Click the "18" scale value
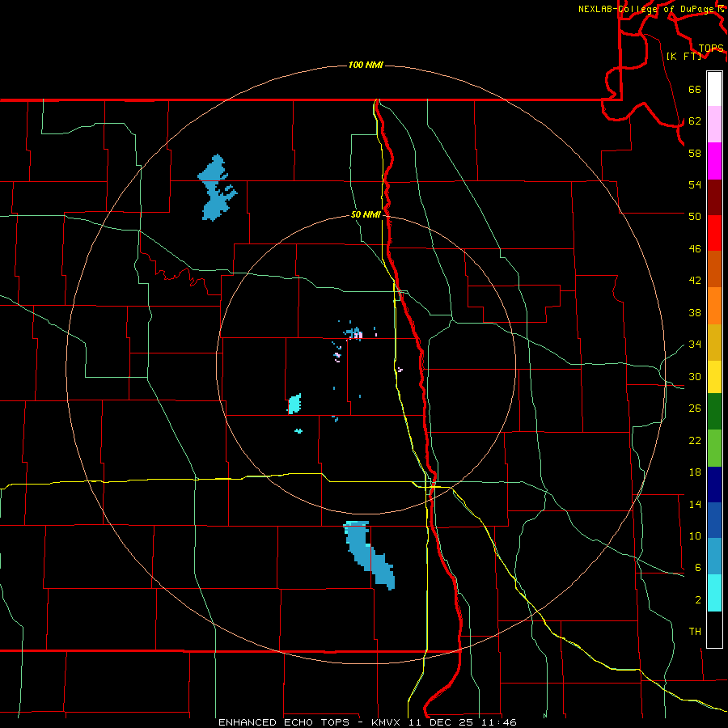Image resolution: width=728 pixels, height=728 pixels. click(695, 472)
